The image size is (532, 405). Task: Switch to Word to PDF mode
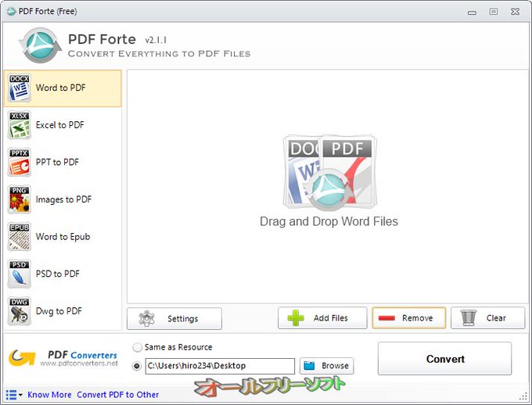(63, 88)
